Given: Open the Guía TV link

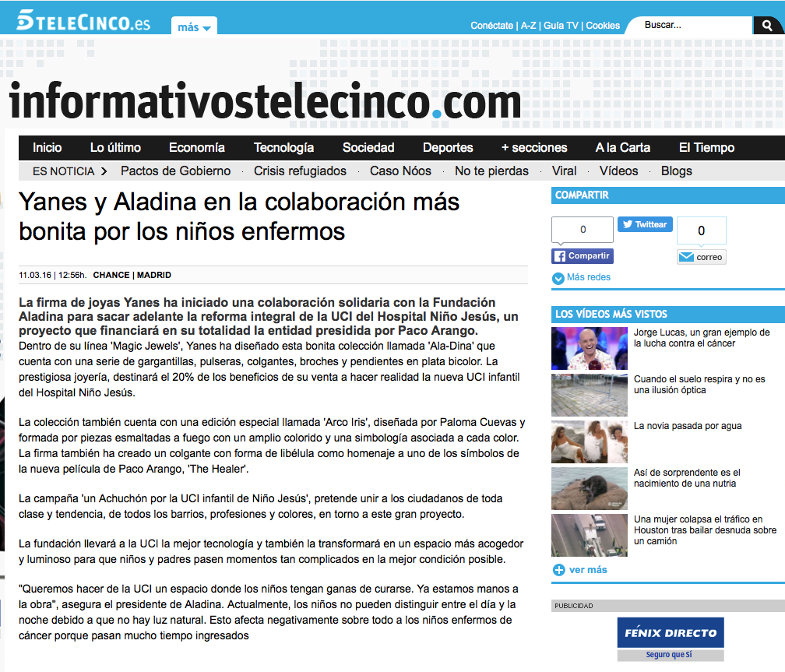Looking at the screenshot, I should pyautogui.click(x=561, y=26).
